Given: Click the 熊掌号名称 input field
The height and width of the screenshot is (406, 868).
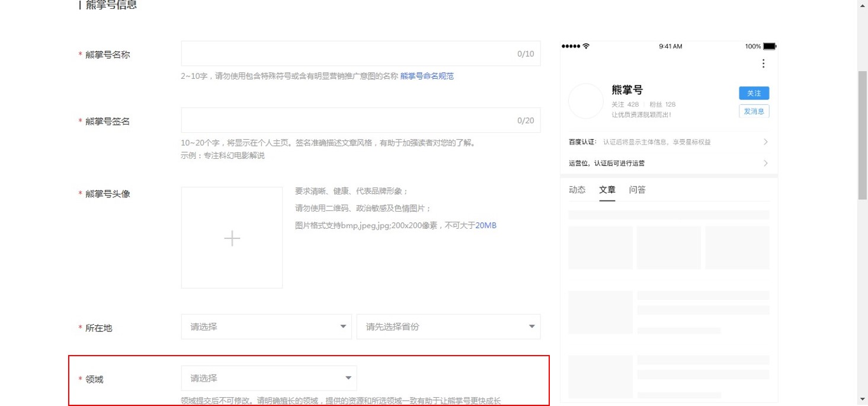Looking at the screenshot, I should coord(361,53).
